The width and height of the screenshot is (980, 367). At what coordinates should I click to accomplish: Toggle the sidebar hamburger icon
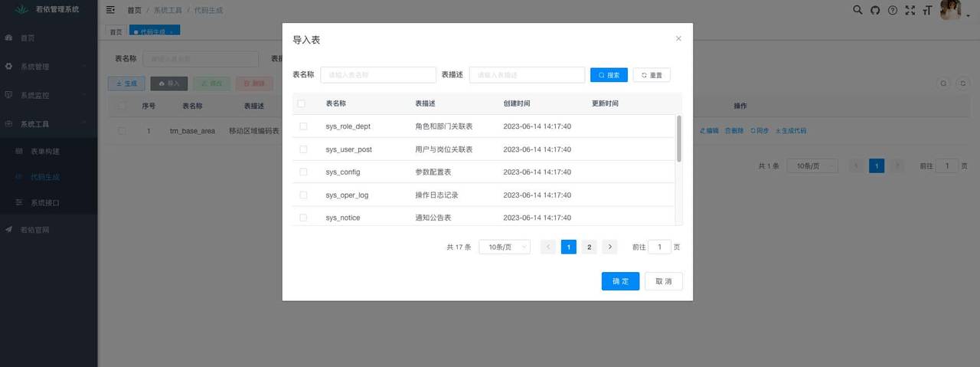[110, 10]
